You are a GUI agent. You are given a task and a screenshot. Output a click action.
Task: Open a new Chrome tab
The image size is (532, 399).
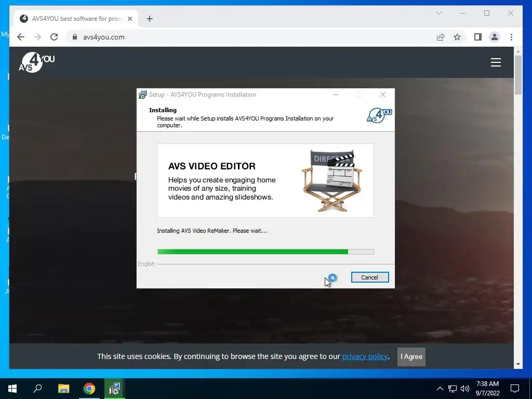point(150,19)
